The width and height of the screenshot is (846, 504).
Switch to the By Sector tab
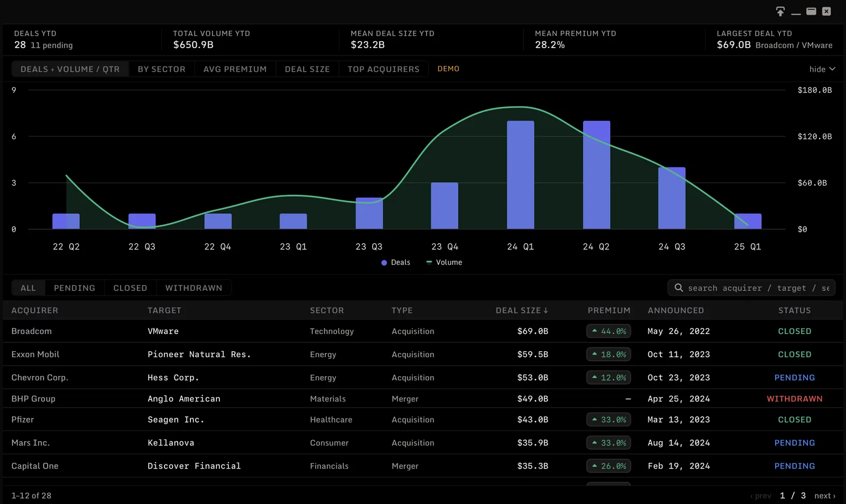[162, 69]
